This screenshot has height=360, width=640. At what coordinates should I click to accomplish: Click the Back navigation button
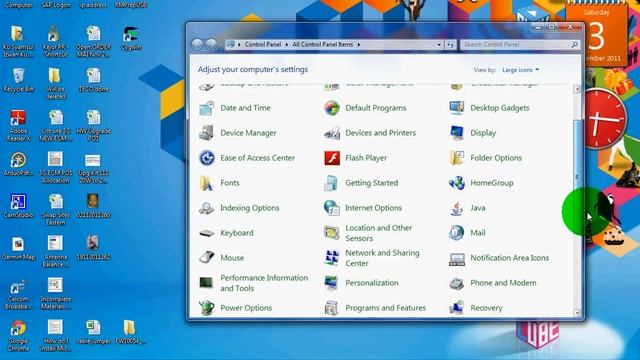click(197, 44)
